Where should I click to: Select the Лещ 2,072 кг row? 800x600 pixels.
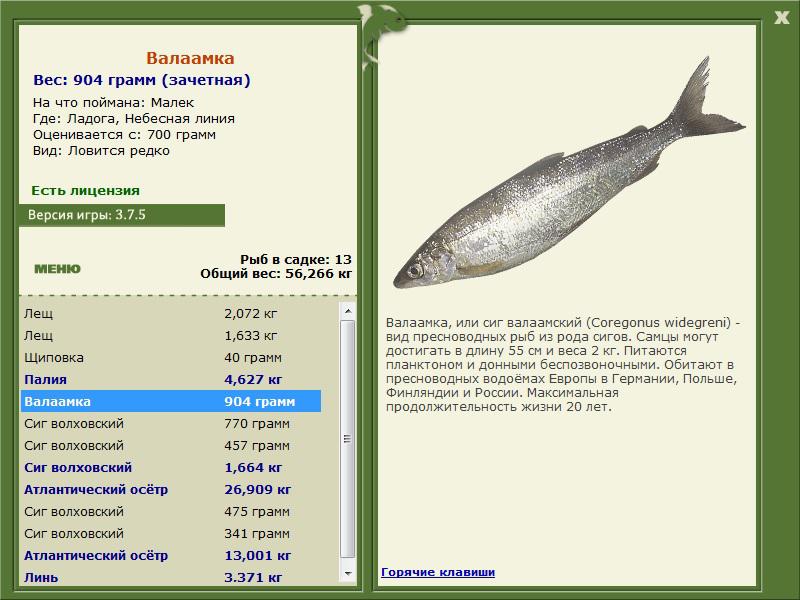[171, 313]
